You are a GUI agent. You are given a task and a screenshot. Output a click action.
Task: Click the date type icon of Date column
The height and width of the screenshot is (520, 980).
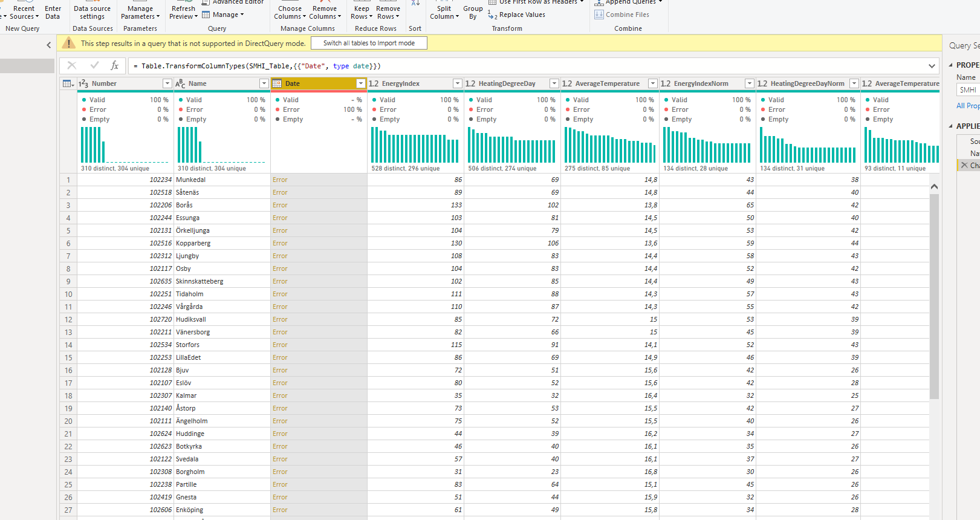click(277, 83)
